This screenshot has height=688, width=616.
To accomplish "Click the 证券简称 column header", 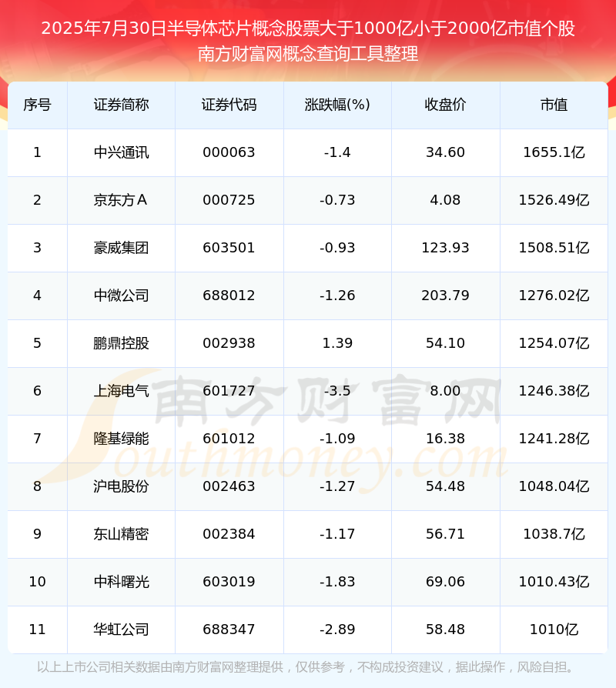I will [x=121, y=105].
